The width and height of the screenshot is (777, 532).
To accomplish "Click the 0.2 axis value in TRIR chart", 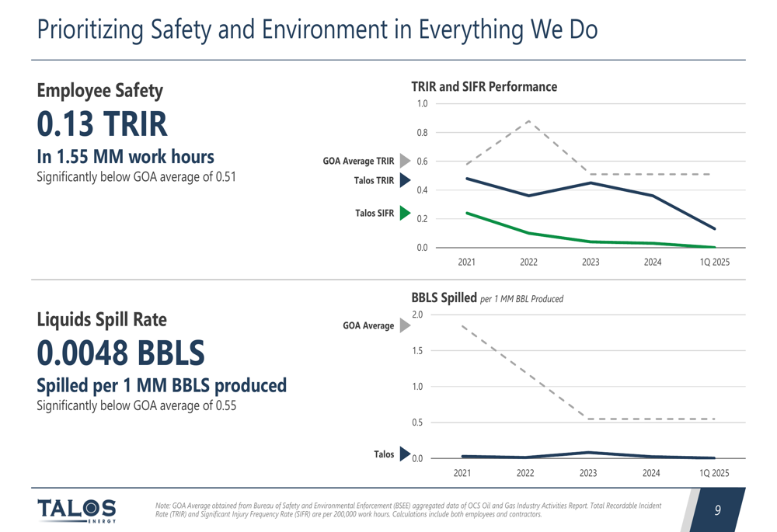I will pyautogui.click(x=422, y=219).
